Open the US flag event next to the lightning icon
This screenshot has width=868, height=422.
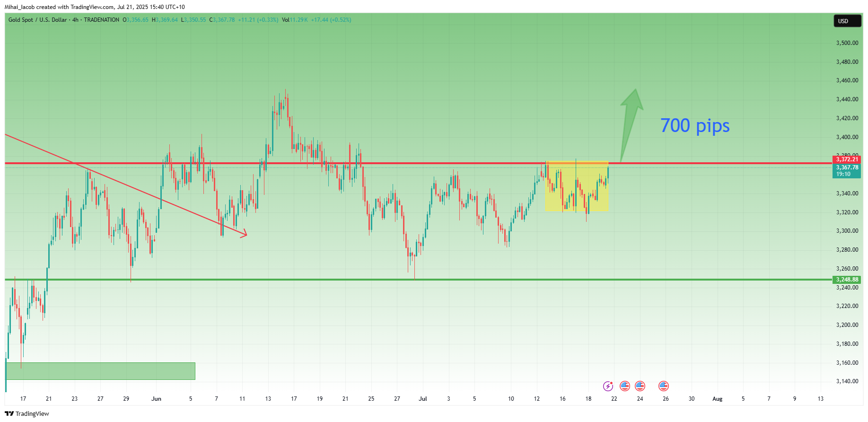point(625,386)
